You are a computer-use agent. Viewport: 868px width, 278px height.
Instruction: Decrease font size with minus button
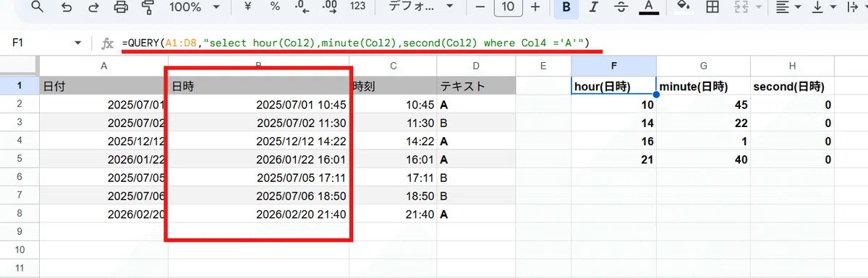tap(480, 7)
